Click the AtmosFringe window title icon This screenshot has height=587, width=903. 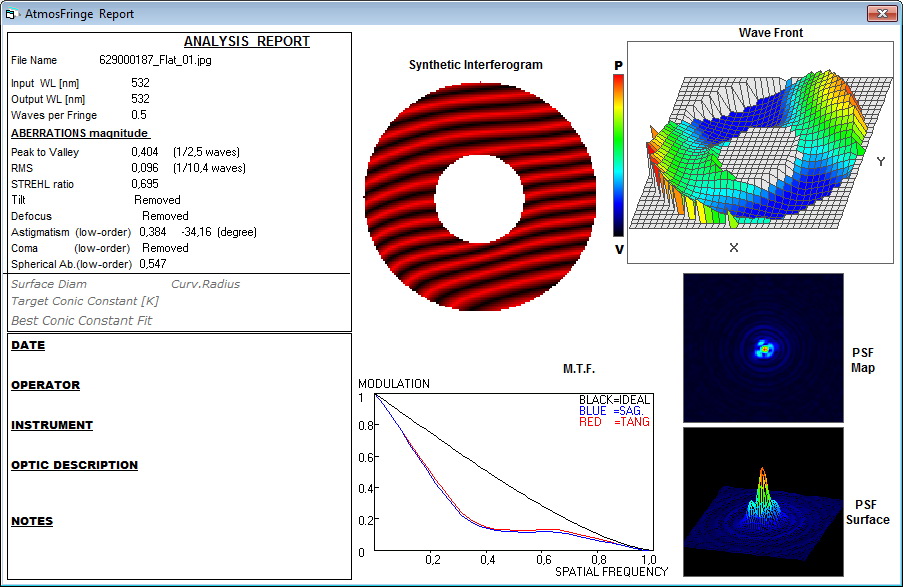click(x=12, y=14)
